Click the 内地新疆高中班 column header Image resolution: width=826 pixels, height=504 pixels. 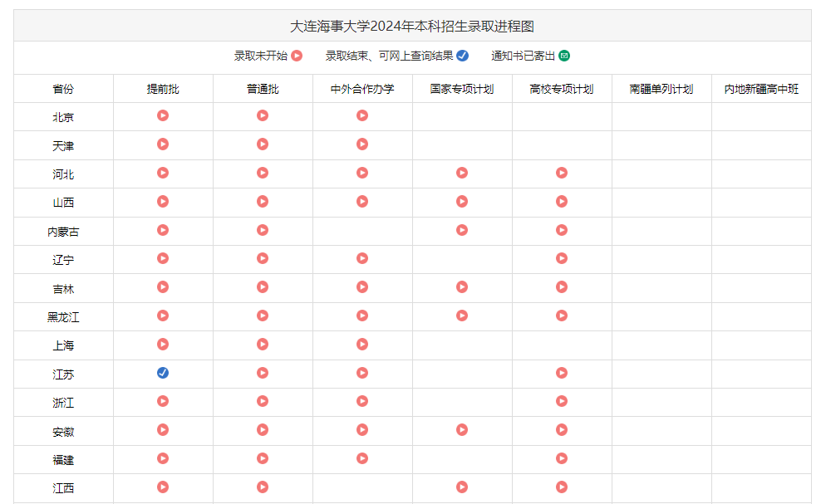761,89
